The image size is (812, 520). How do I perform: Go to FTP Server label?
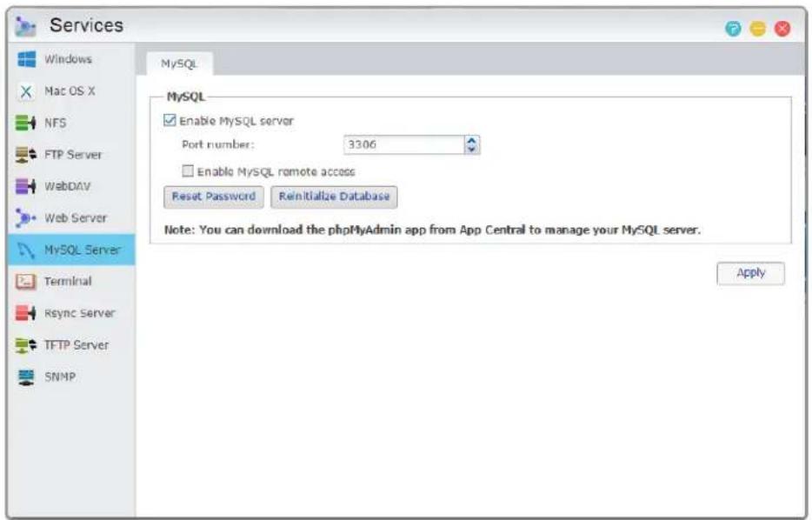tap(73, 154)
